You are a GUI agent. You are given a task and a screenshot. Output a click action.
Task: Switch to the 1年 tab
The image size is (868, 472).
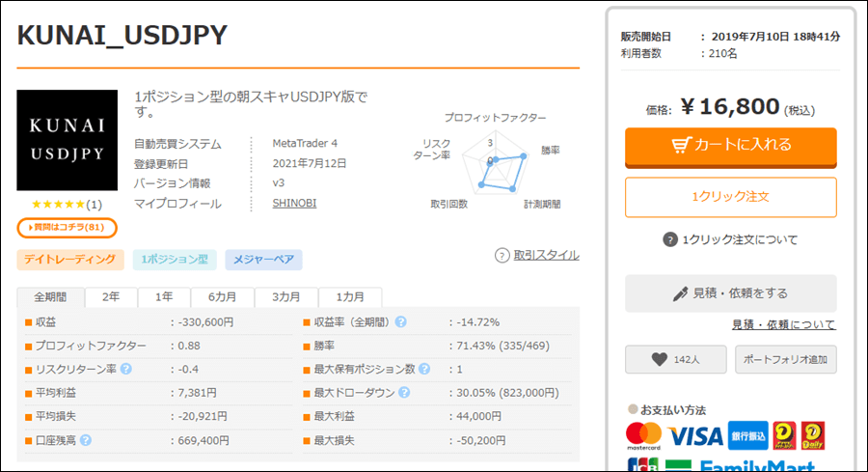[x=164, y=297]
